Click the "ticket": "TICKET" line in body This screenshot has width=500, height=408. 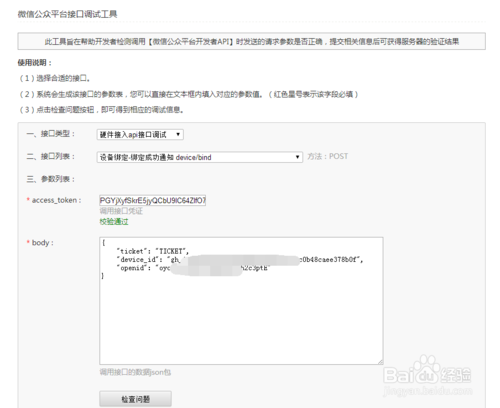pos(153,251)
